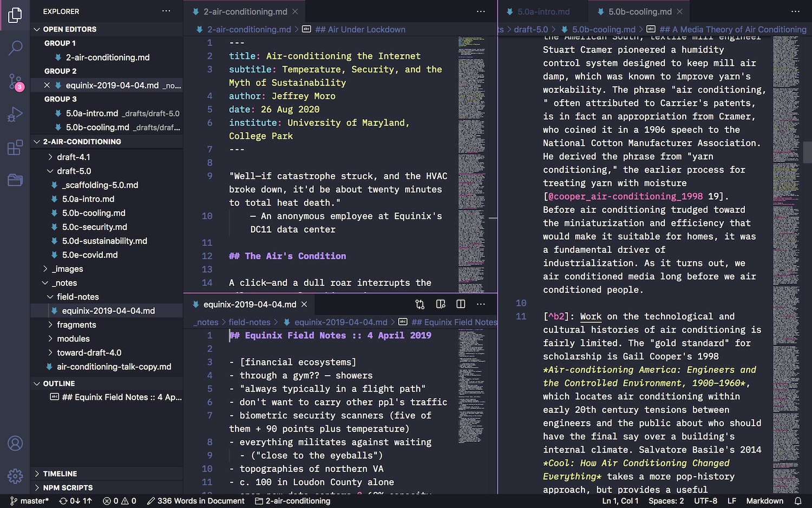The width and height of the screenshot is (812, 508).
Task: Open the Manage gear settings menu
Action: click(15, 476)
